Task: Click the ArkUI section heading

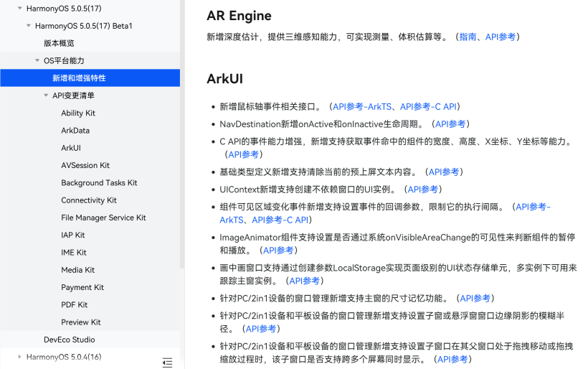Action: click(x=224, y=79)
